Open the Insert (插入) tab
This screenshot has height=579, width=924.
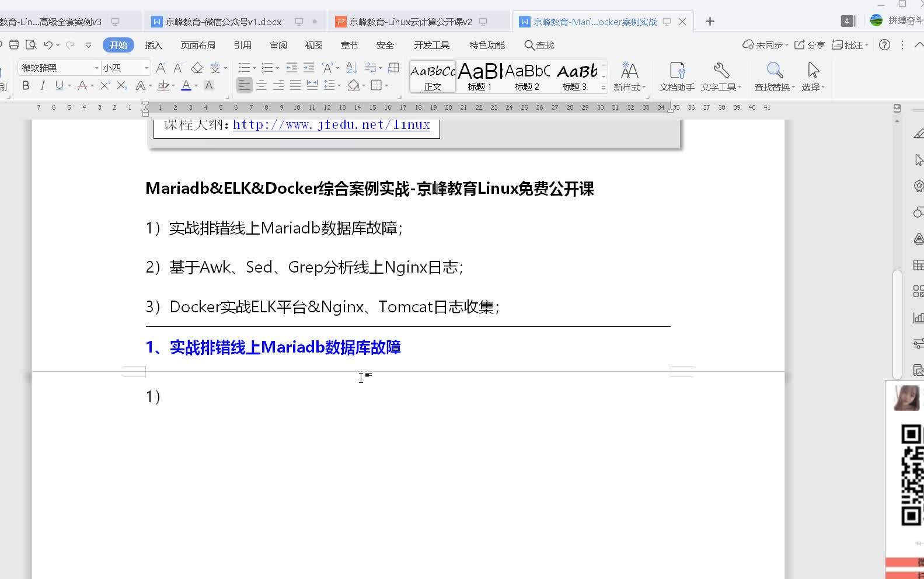(154, 45)
